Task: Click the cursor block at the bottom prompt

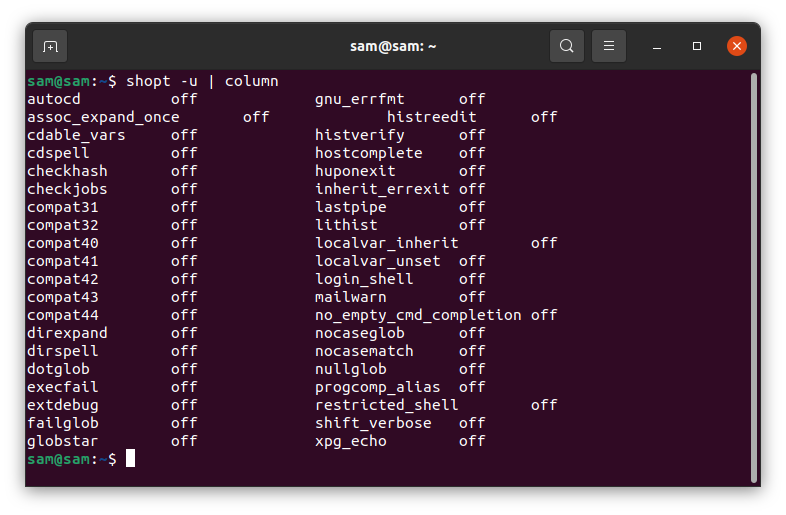Action: click(130, 459)
